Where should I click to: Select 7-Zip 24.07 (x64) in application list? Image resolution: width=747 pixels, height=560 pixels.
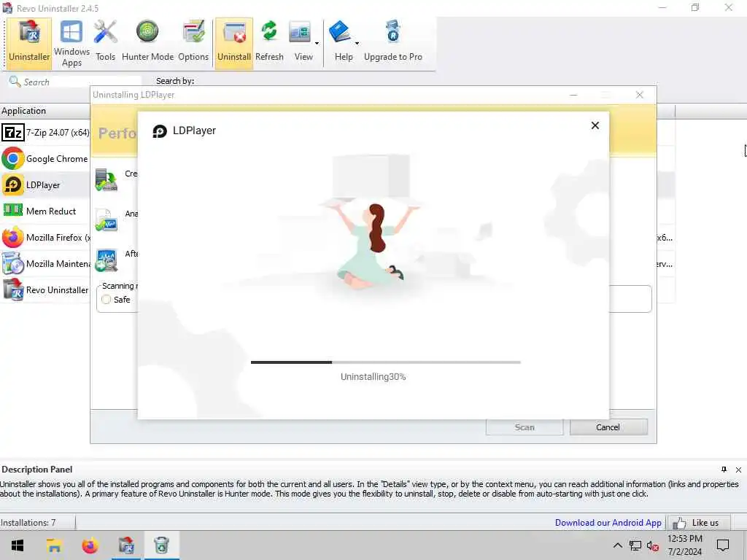pos(45,133)
